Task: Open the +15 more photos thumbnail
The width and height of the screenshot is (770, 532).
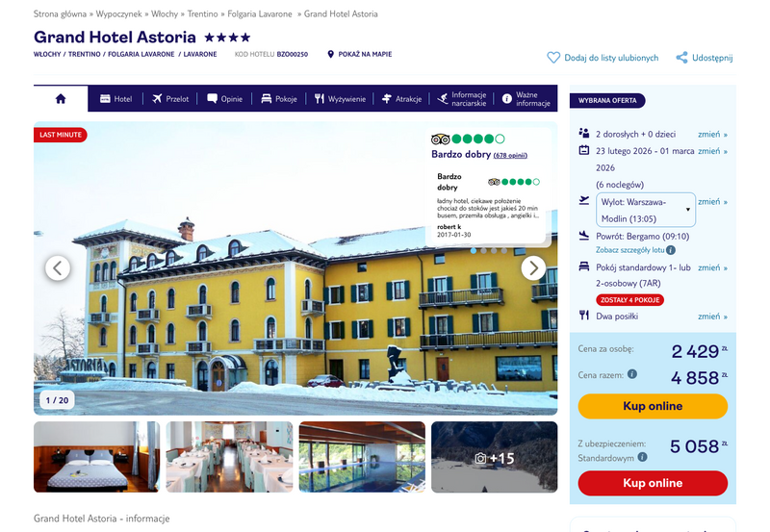Action: [x=494, y=457]
